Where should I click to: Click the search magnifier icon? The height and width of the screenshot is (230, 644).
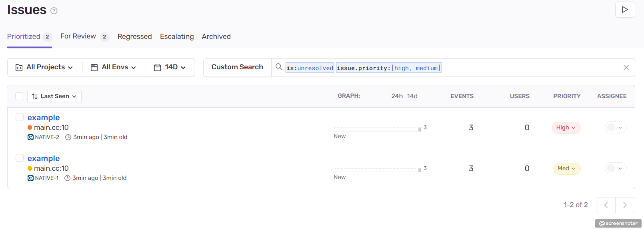[279, 67]
